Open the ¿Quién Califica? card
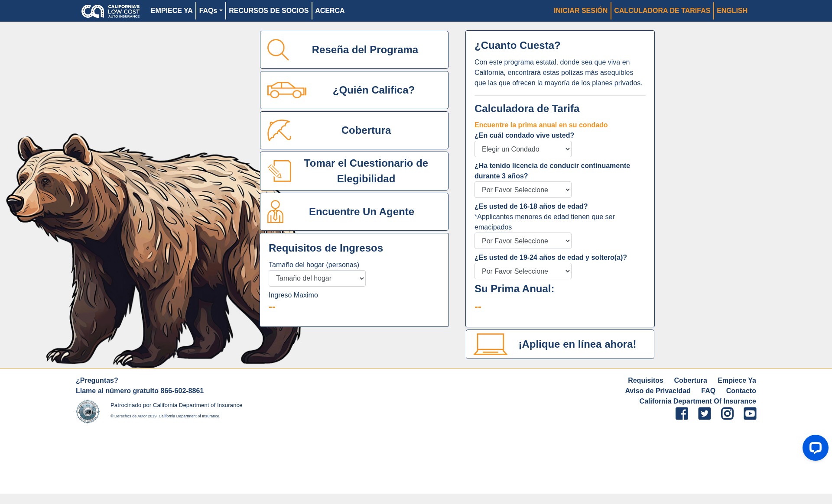This screenshot has width=832, height=504. (354, 90)
